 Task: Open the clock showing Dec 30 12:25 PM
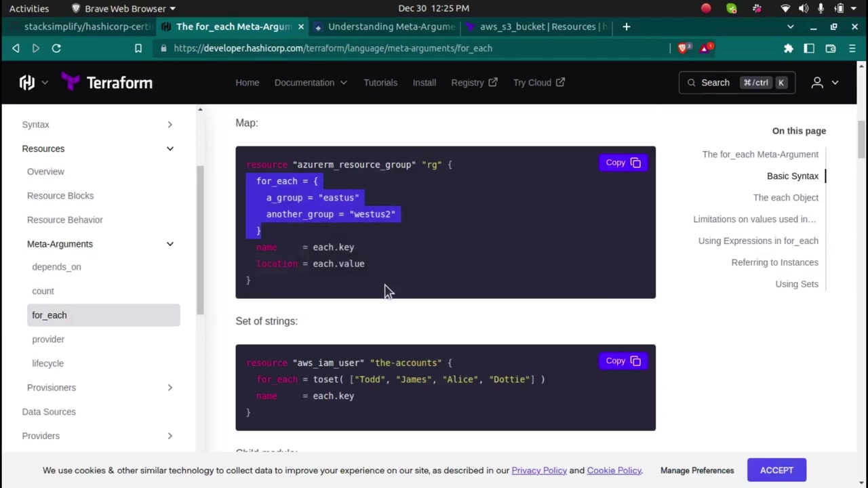click(x=434, y=8)
